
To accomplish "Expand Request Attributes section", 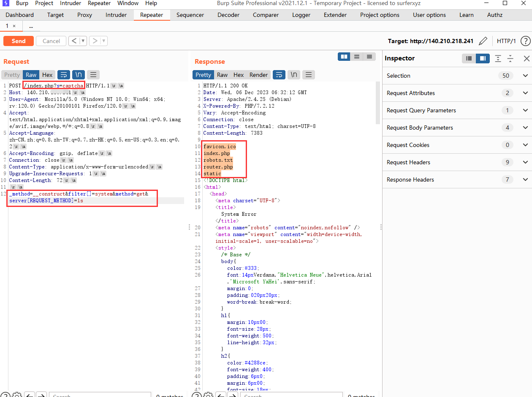I will point(525,93).
